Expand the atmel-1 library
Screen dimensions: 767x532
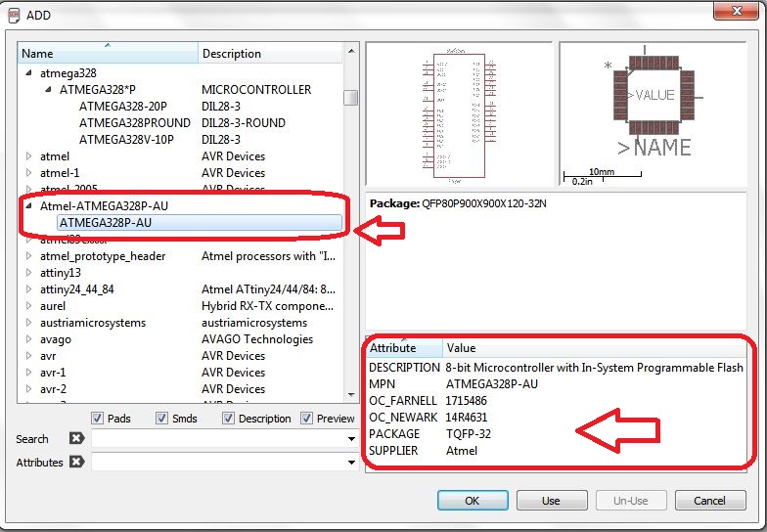tap(29, 172)
